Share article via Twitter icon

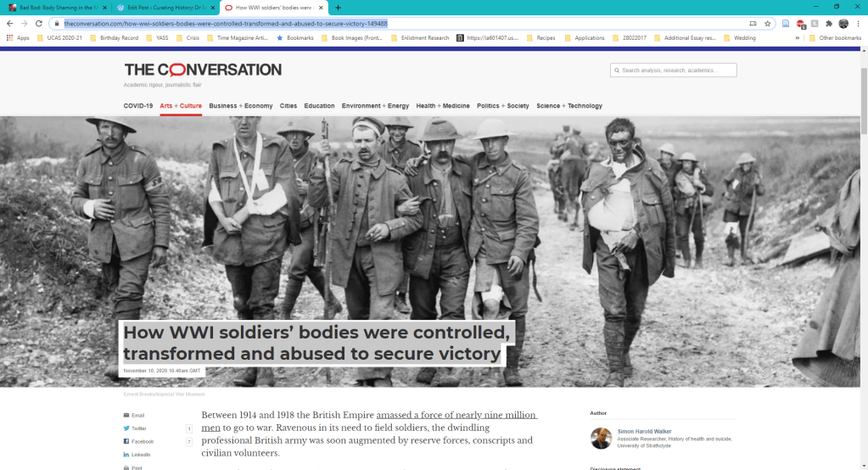[127, 428]
